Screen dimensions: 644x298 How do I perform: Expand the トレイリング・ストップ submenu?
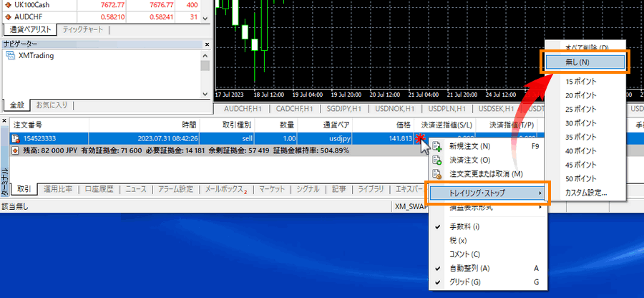coord(487,193)
